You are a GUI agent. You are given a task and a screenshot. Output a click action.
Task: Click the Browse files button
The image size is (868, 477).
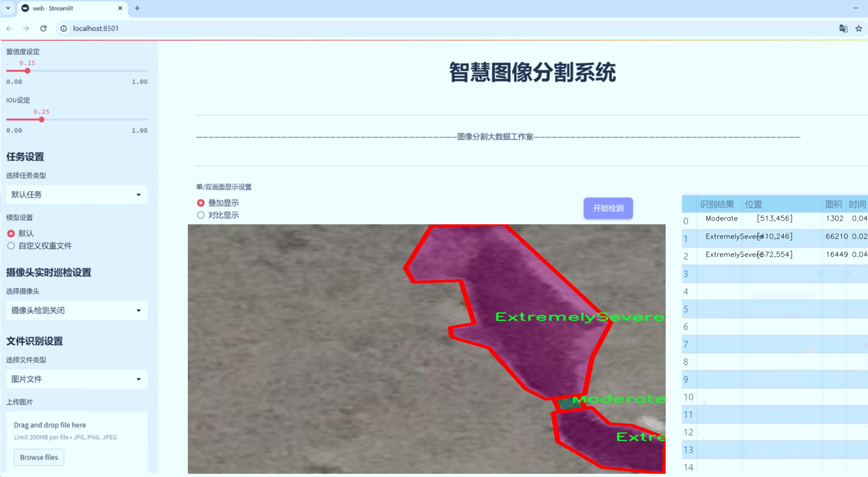[x=39, y=457]
